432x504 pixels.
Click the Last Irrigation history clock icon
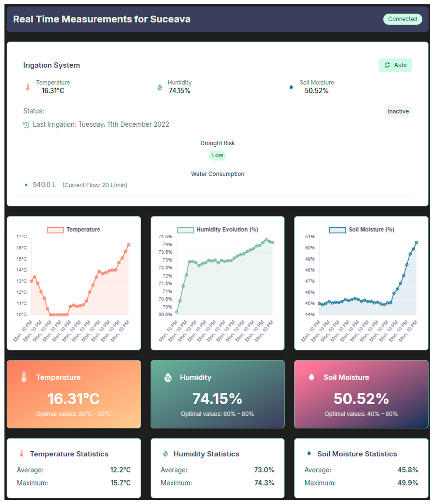26,125
